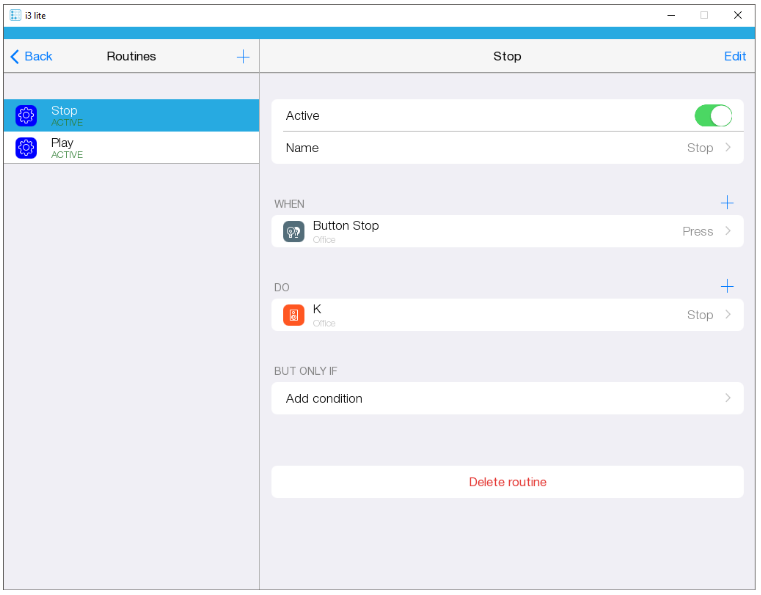The width and height of the screenshot is (761, 595).
Task: Click the plus icon to add a routine
Action: [243, 57]
